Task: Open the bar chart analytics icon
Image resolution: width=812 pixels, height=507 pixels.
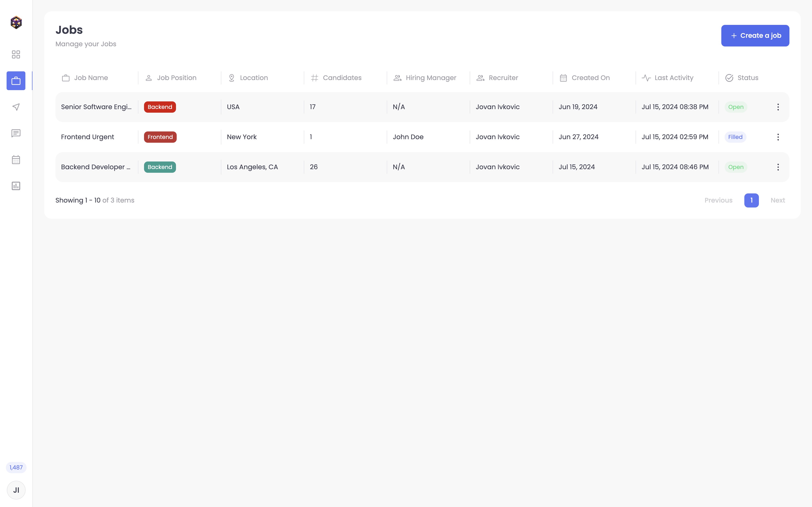Action: (16, 186)
